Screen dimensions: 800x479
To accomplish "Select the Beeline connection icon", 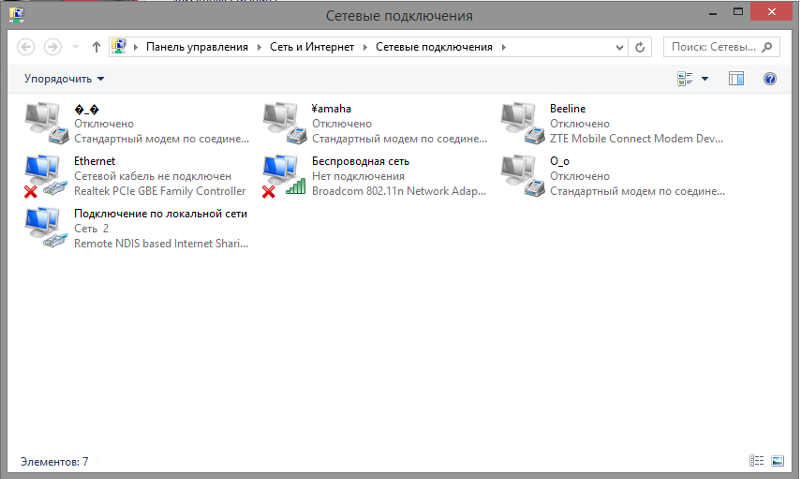I will pyautogui.click(x=522, y=123).
